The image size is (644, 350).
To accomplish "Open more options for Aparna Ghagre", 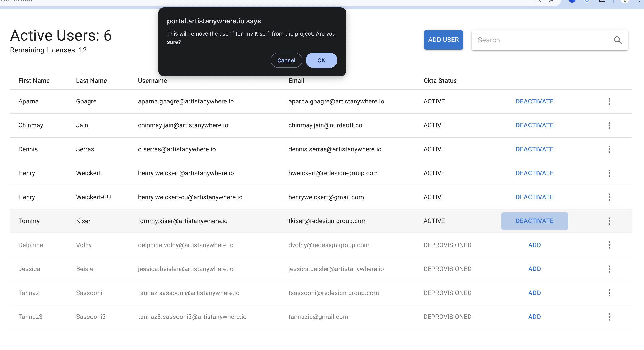I will (x=609, y=101).
